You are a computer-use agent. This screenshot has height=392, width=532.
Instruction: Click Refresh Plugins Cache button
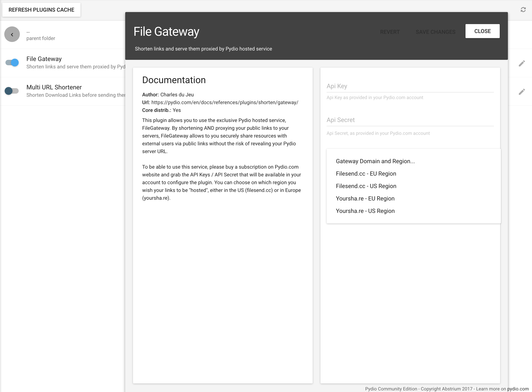(x=41, y=10)
